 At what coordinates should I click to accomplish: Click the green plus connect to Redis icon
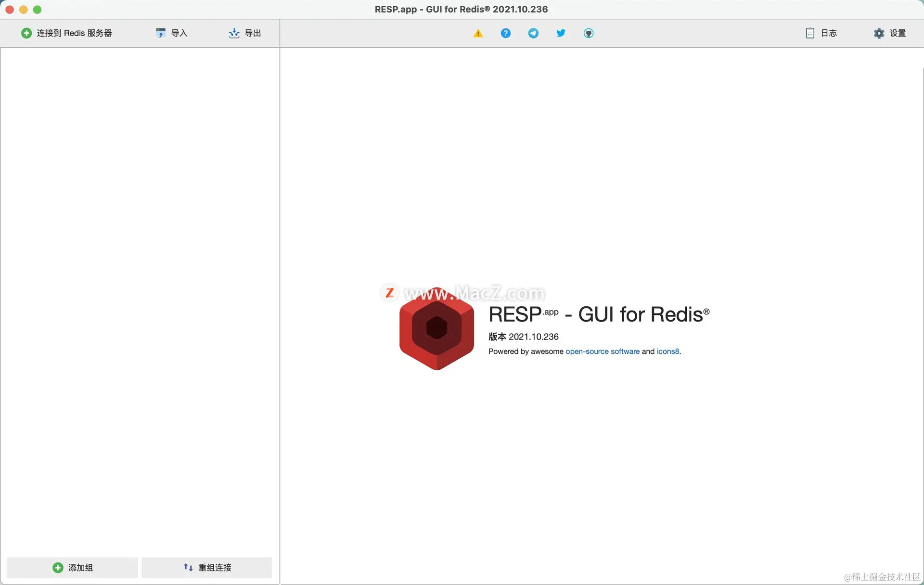point(26,33)
